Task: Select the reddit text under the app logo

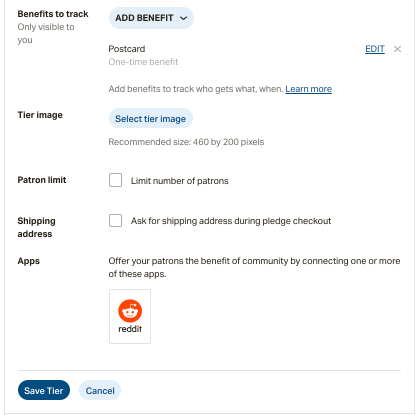Action: [130, 329]
